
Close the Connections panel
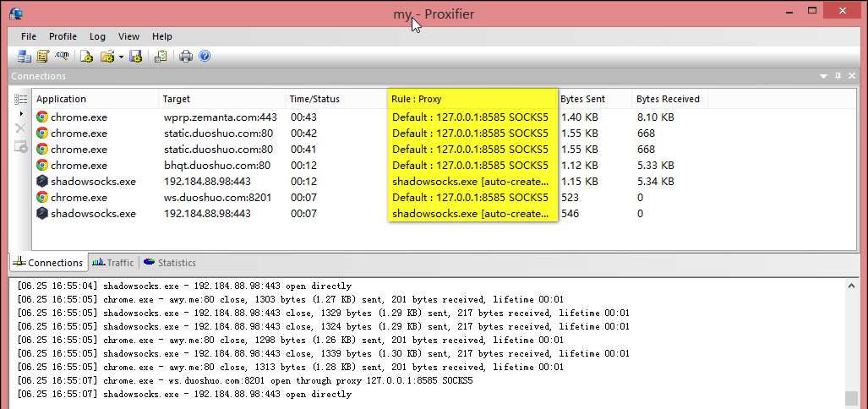(852, 76)
